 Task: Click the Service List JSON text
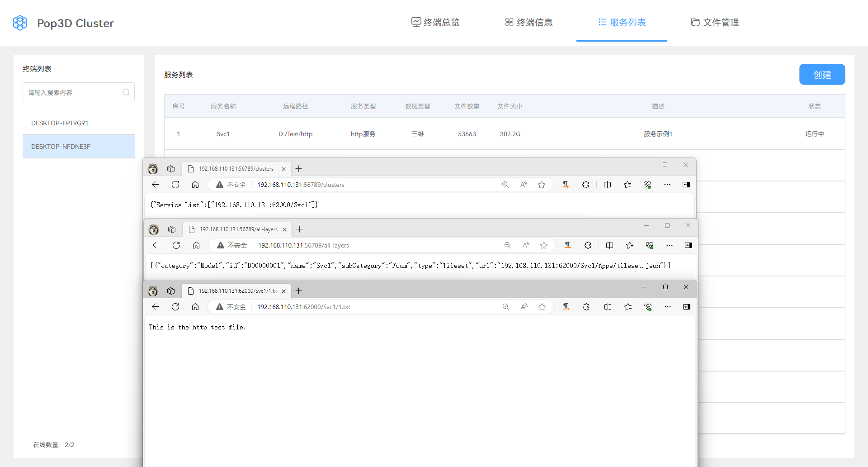click(234, 205)
